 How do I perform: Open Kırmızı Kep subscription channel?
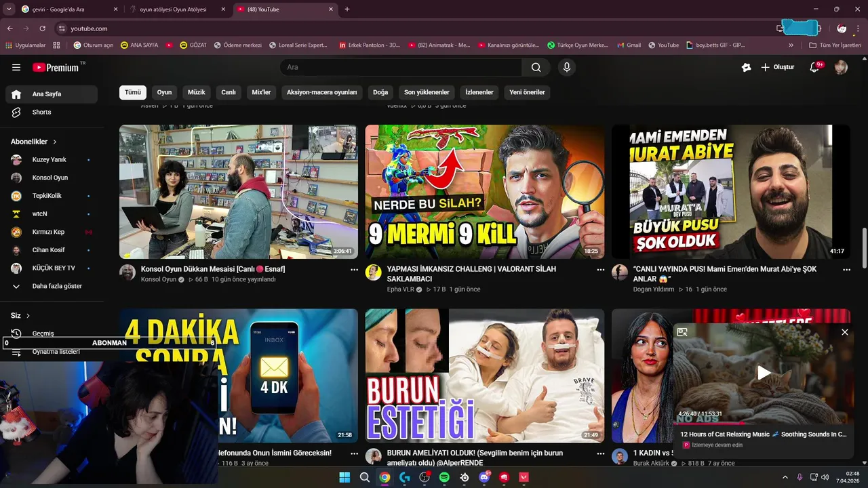[52, 232]
